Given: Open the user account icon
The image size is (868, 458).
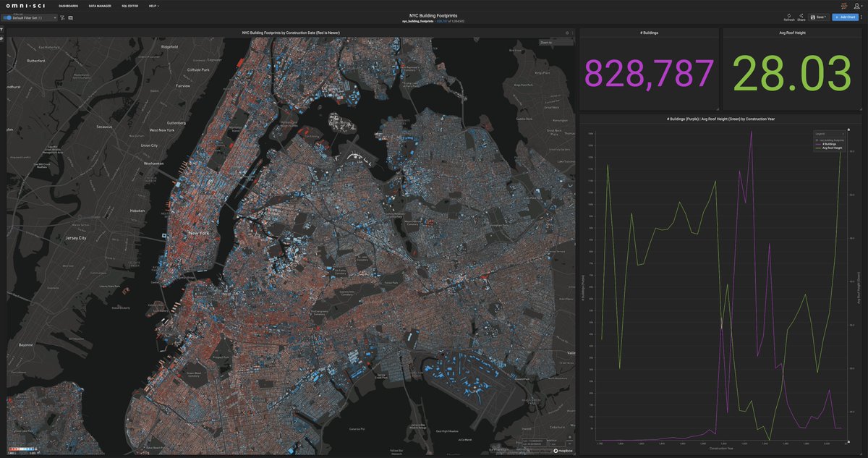Looking at the screenshot, I should (x=856, y=6).
